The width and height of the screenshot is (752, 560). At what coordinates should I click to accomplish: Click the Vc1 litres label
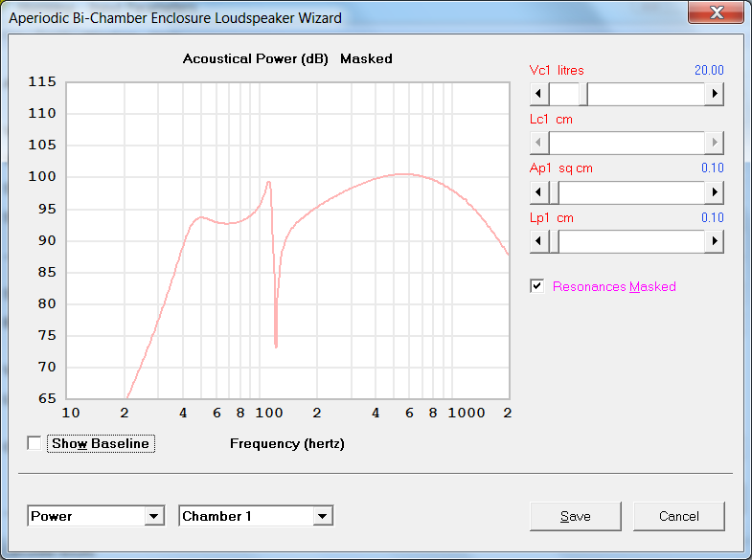coord(557,71)
